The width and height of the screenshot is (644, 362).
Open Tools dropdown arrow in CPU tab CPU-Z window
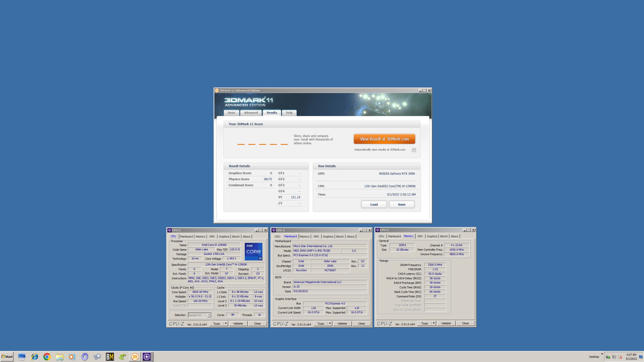click(226, 324)
